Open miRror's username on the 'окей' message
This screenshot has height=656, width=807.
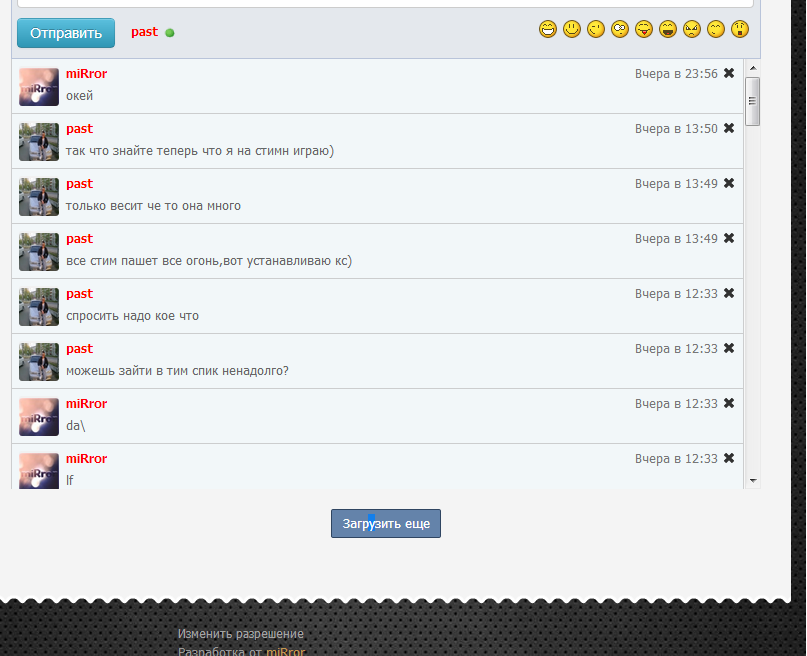tap(86, 74)
